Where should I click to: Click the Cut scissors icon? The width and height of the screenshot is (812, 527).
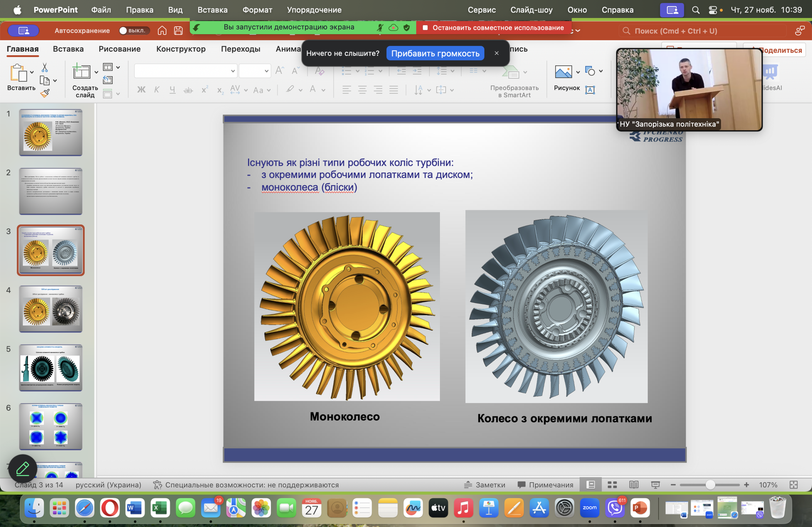[45, 68]
